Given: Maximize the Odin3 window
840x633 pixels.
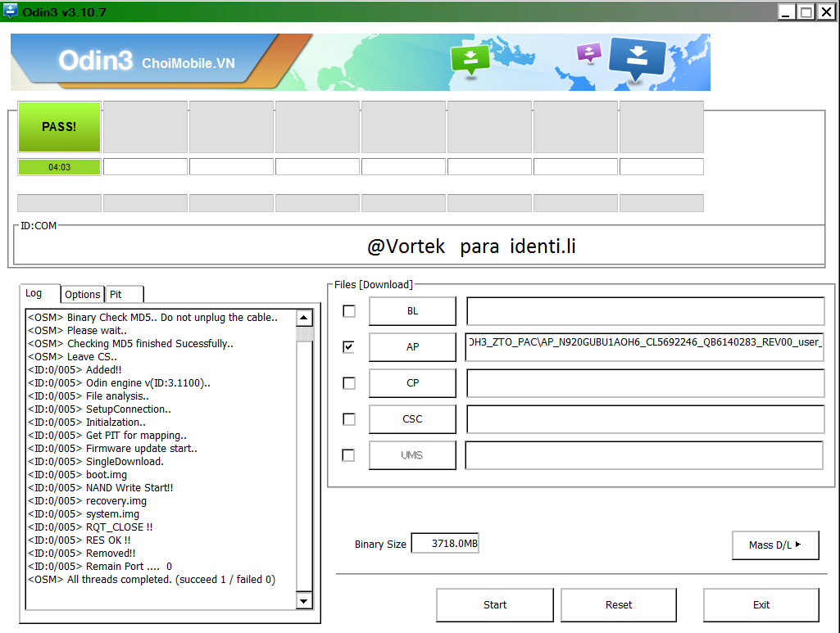Looking at the screenshot, I should (x=806, y=11).
